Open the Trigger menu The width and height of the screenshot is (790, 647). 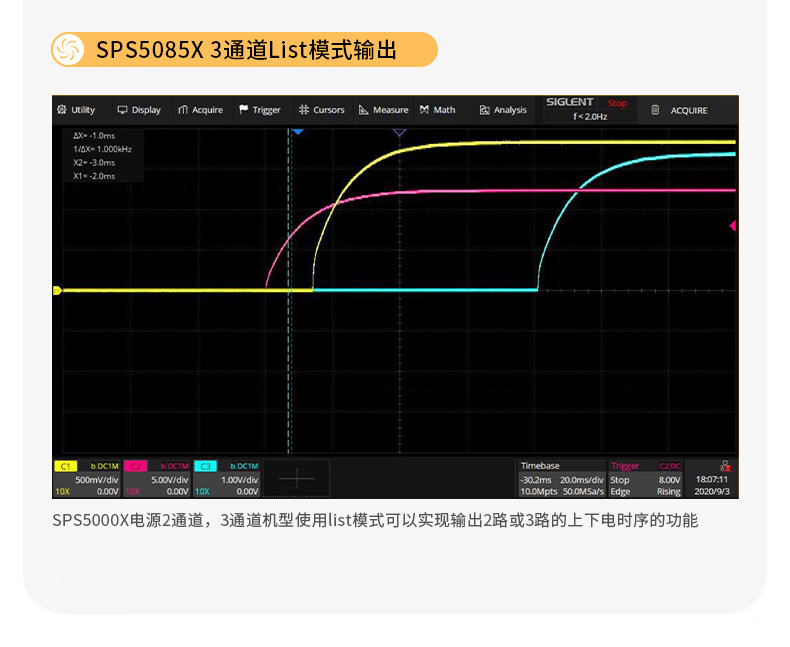(x=260, y=110)
